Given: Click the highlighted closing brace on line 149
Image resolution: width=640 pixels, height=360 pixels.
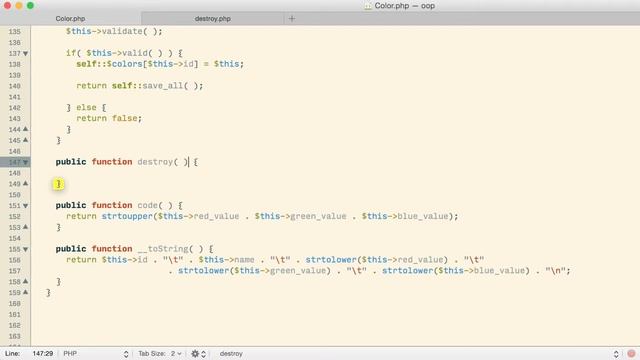Looking at the screenshot, I should (x=58, y=184).
